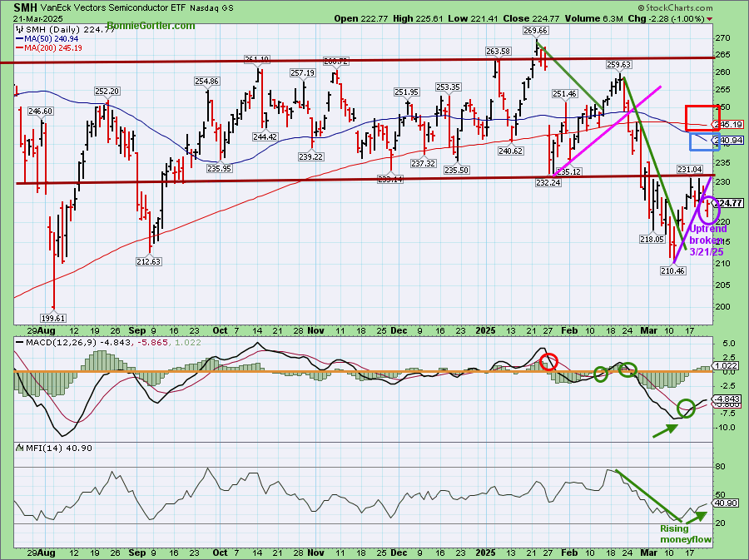The width and height of the screenshot is (749, 560).
Task: Click the Open 222.77 header value
Action: click(361, 18)
